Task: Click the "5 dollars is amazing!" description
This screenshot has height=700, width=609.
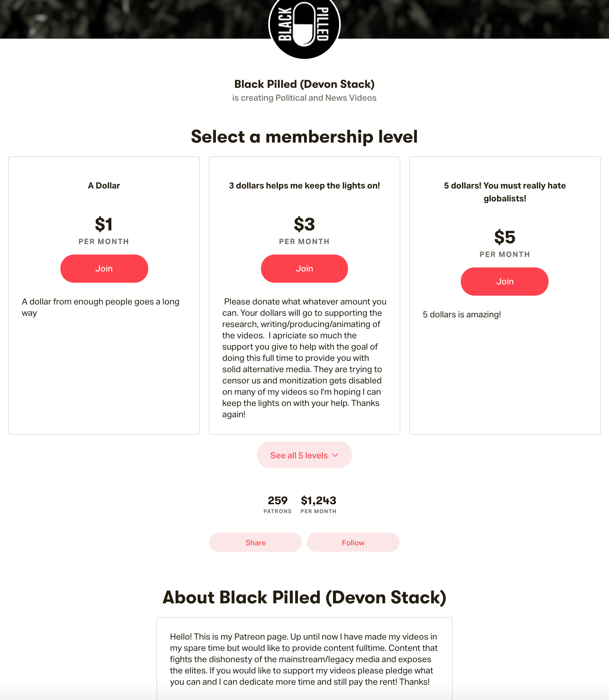Action: [x=462, y=315]
